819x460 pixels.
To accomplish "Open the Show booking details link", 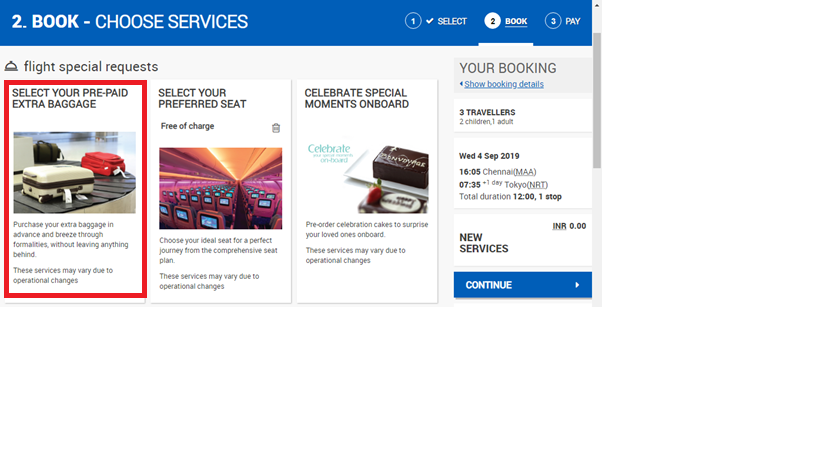I will 503,85.
